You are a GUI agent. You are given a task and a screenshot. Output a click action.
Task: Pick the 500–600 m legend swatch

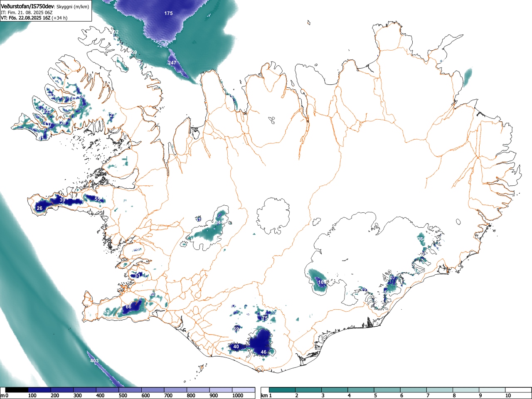click(130, 390)
